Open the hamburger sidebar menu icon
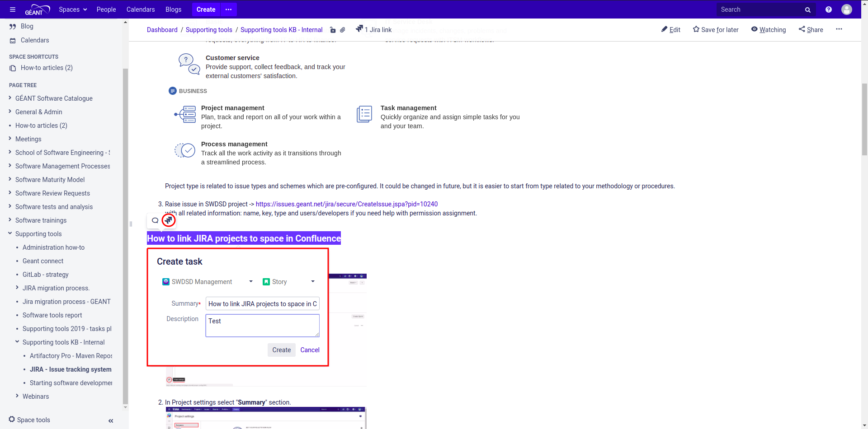This screenshot has height=429, width=868. [13, 9]
